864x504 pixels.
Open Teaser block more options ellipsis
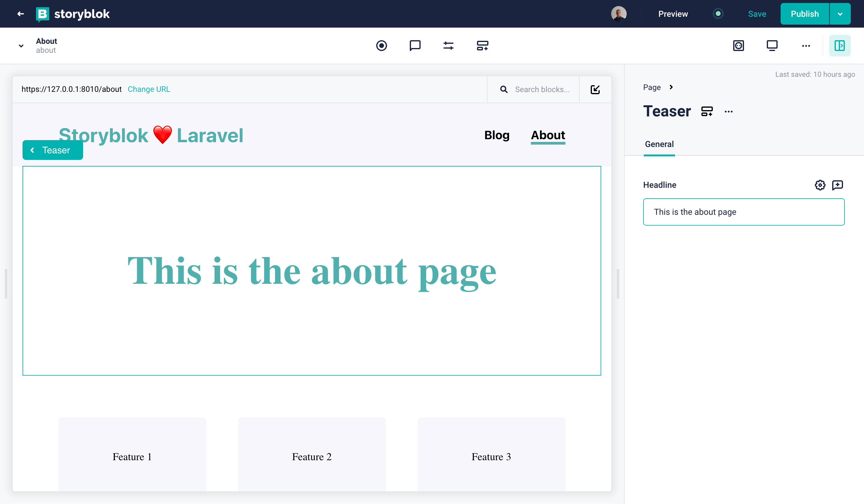click(729, 112)
